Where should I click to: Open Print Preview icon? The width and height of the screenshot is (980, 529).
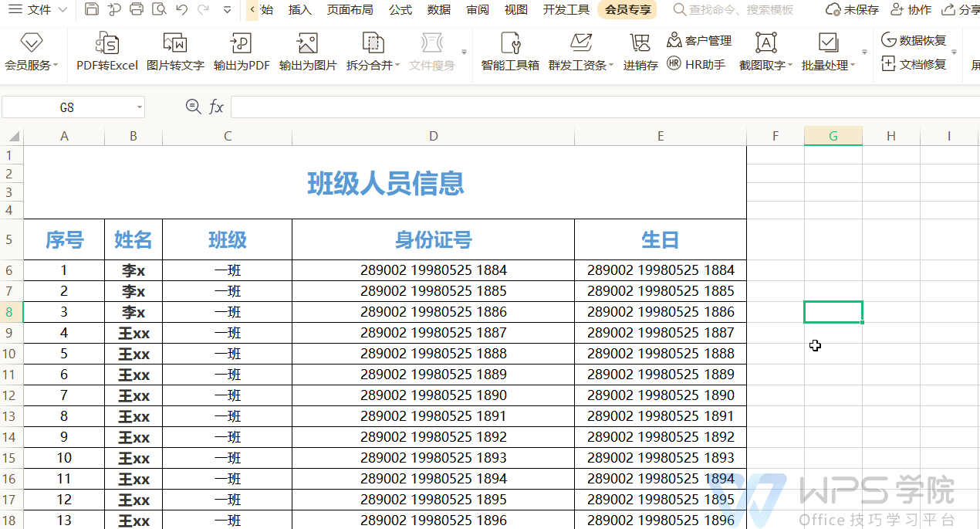click(159, 9)
